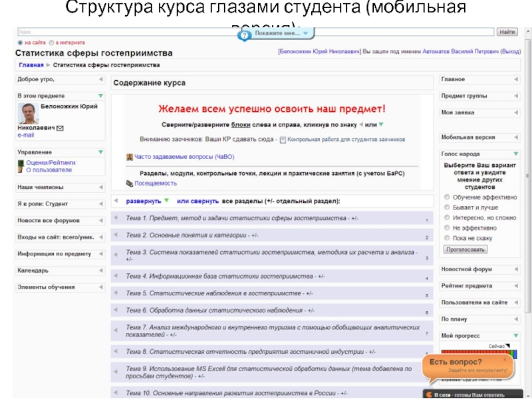
Task: Expand the Наши чемпионы block
Action: click(x=101, y=188)
